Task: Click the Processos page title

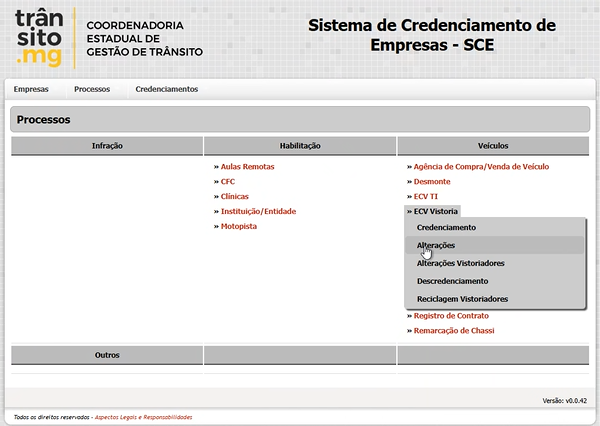Action: pyautogui.click(x=43, y=120)
